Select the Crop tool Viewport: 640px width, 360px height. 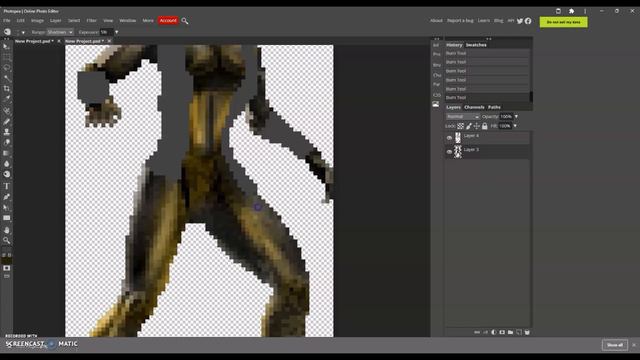pyautogui.click(x=7, y=88)
